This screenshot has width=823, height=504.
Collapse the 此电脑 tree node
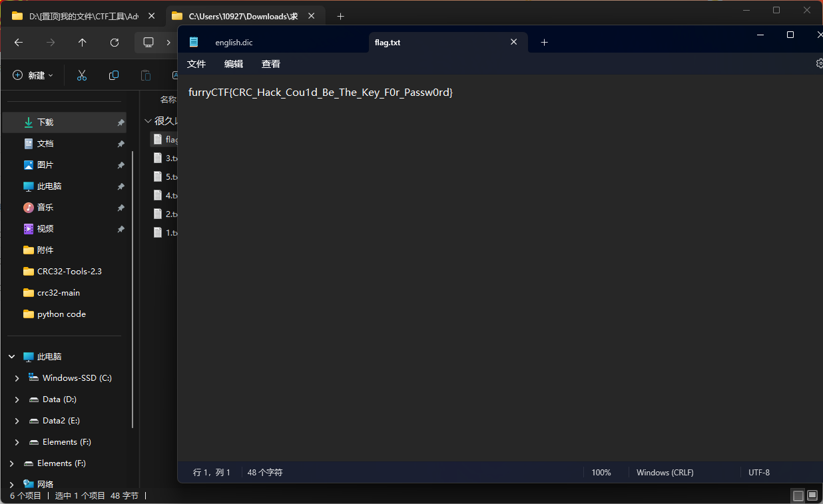pyautogui.click(x=11, y=357)
